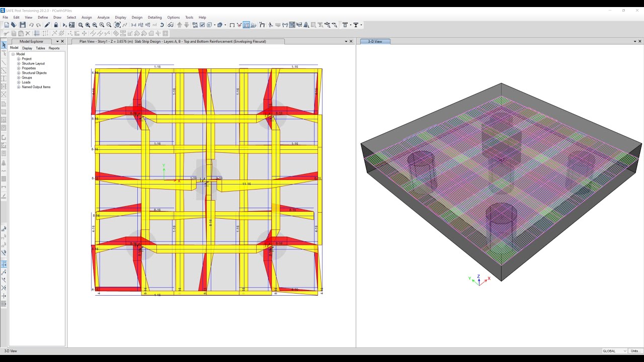This screenshot has width=644, height=362.
Task: Click Move Up in list arrow
Action: (179, 25)
